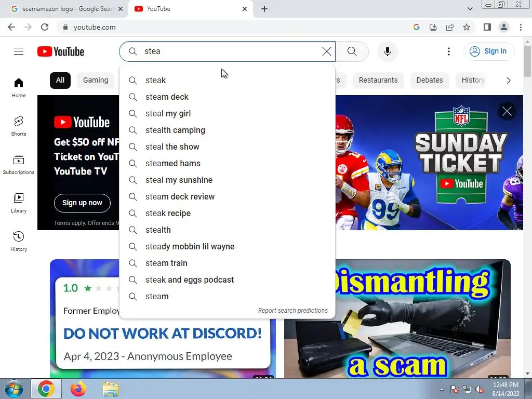
Task: Choose 'steady mobbin lil wayne' suggestion
Action: pyautogui.click(x=228, y=246)
